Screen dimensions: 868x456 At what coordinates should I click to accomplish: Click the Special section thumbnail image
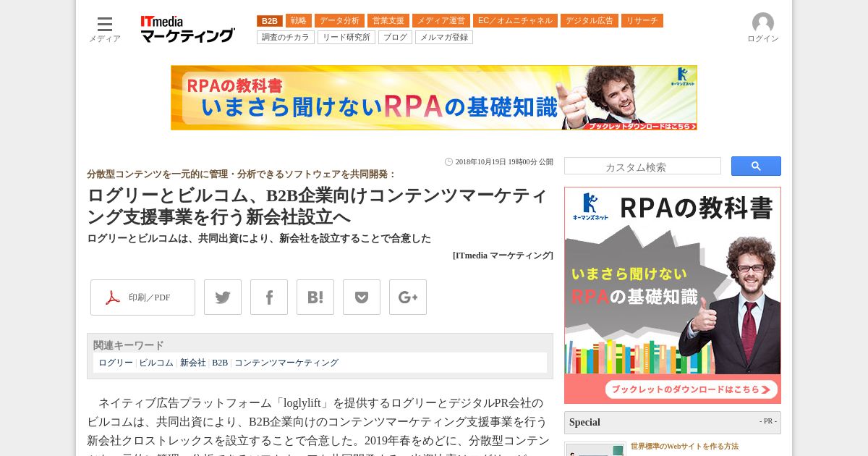[595, 449]
